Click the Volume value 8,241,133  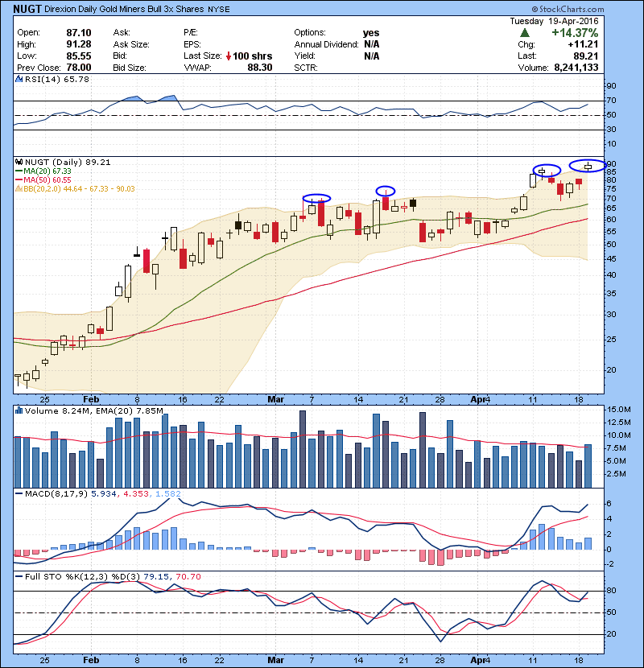[x=576, y=68]
